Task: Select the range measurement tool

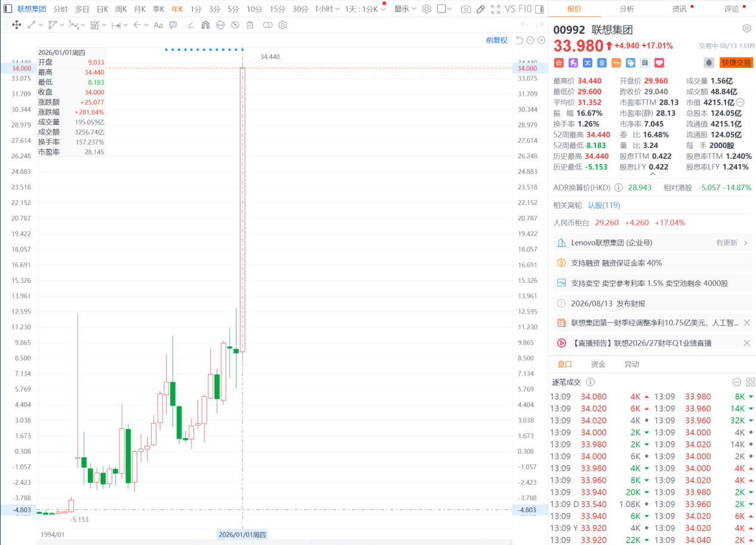Action: (116, 25)
